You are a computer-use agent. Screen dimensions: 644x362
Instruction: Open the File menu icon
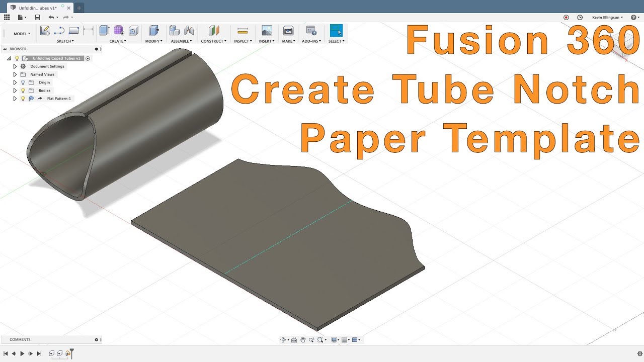[x=21, y=17]
